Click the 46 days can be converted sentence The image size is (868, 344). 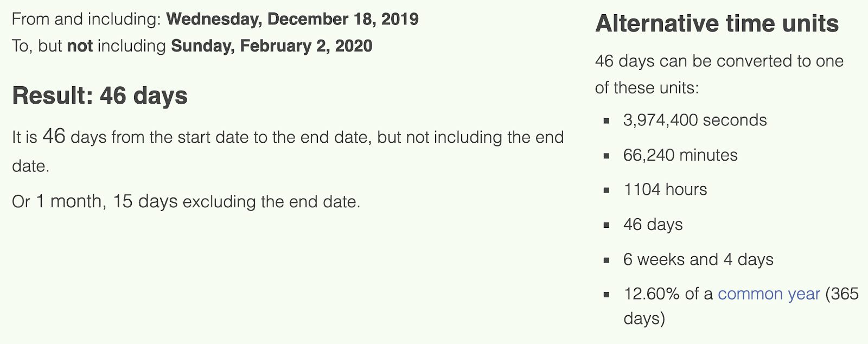pyautogui.click(x=719, y=61)
